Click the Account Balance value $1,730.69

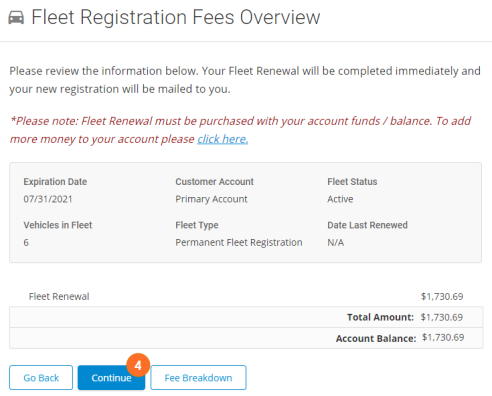[443, 337]
